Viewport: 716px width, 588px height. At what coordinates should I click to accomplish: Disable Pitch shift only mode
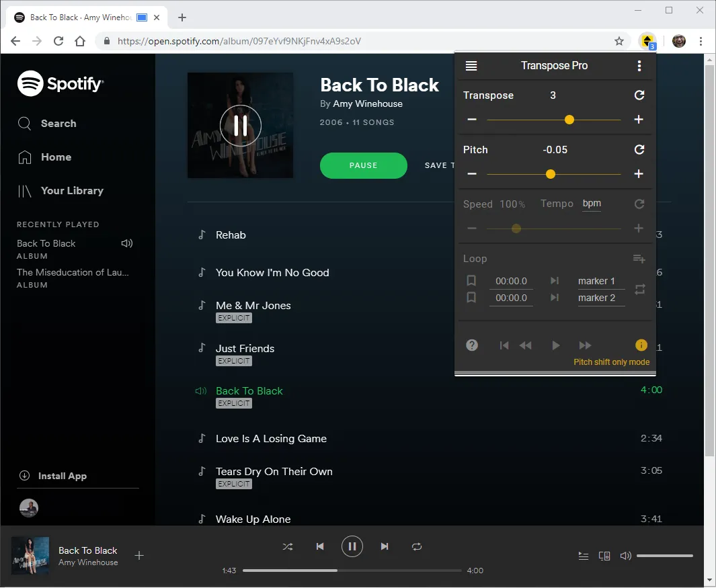641,345
